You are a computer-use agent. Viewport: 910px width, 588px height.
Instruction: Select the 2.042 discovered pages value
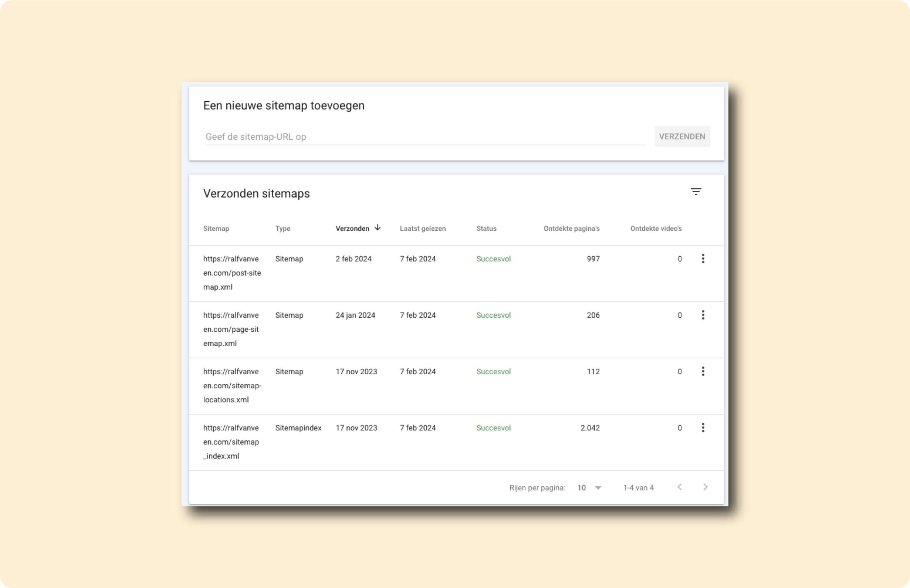(590, 428)
